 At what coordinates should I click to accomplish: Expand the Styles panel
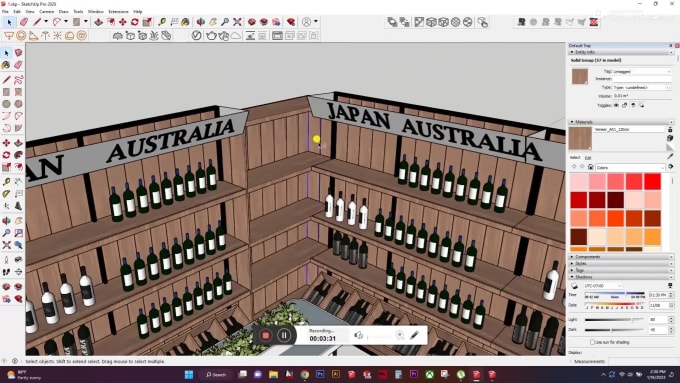pyautogui.click(x=621, y=263)
